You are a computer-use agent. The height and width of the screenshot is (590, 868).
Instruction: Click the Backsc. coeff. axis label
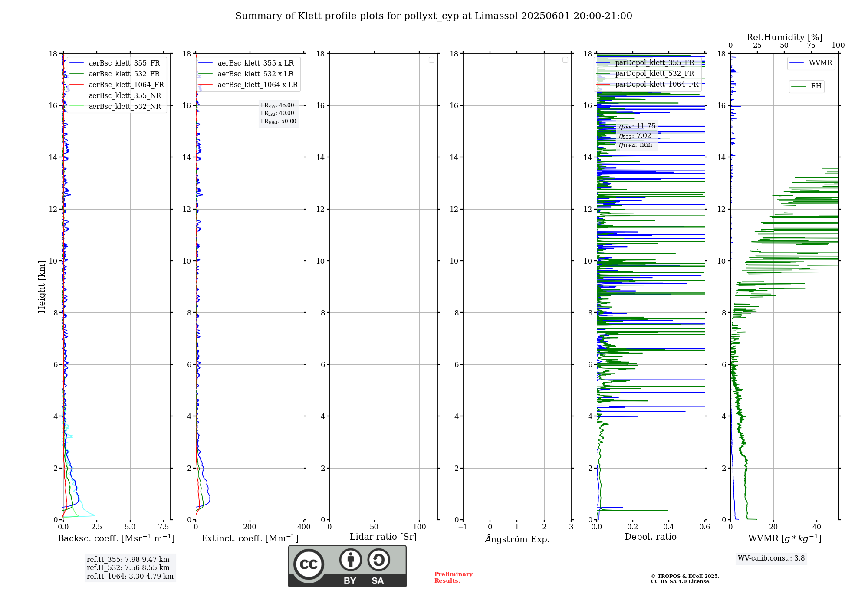point(116,538)
